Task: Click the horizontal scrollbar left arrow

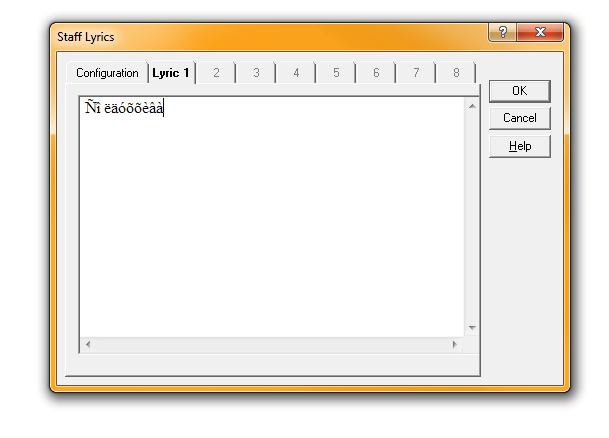Action: tap(88, 344)
